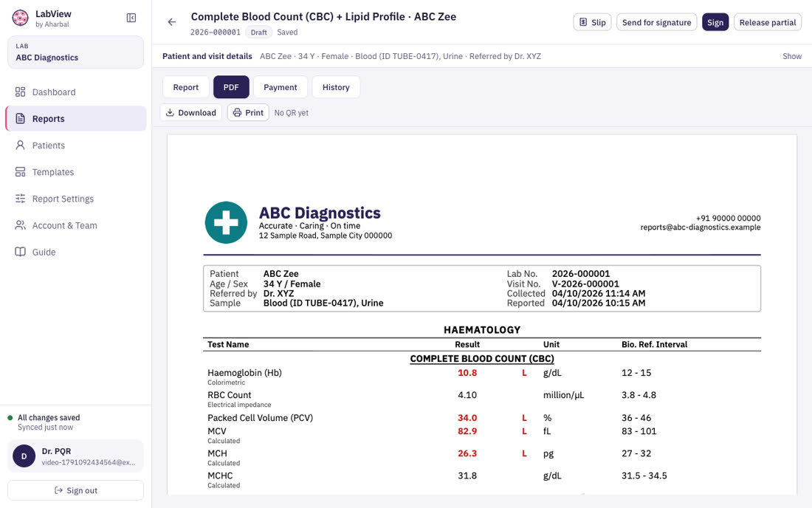Click the "All changes saved" status
Screen dimensions: 812x508
[49, 417]
